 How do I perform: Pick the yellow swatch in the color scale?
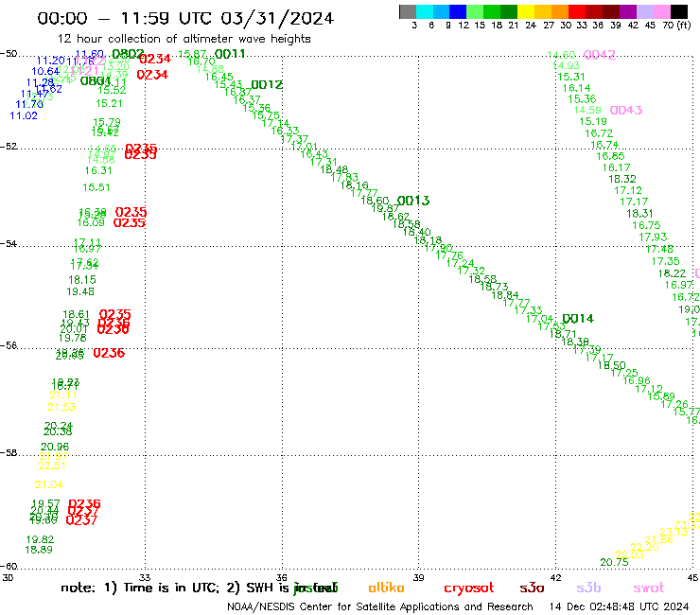(x=526, y=11)
